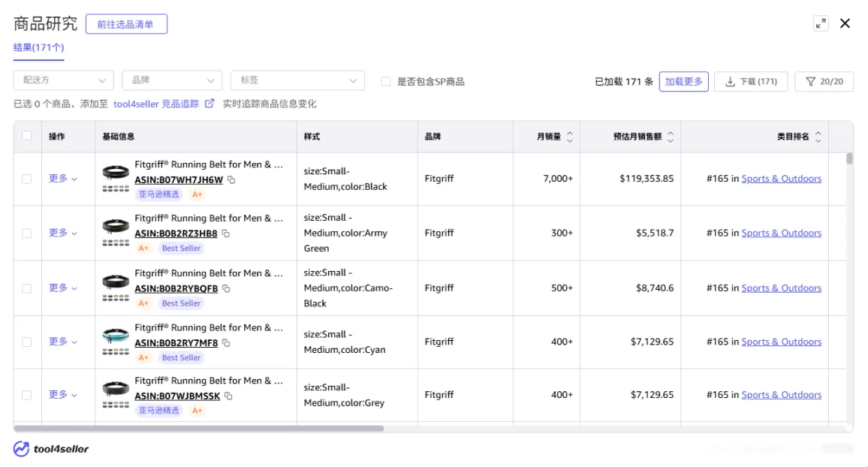The height and width of the screenshot is (467, 868).
Task: Open Sports & Outdoors link in Army Green row
Action: [x=781, y=233]
